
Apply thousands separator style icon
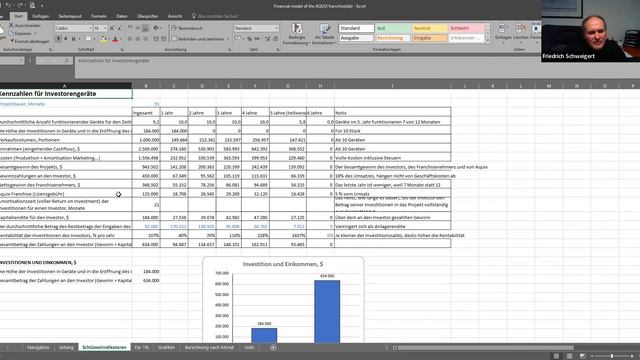[x=257, y=39]
